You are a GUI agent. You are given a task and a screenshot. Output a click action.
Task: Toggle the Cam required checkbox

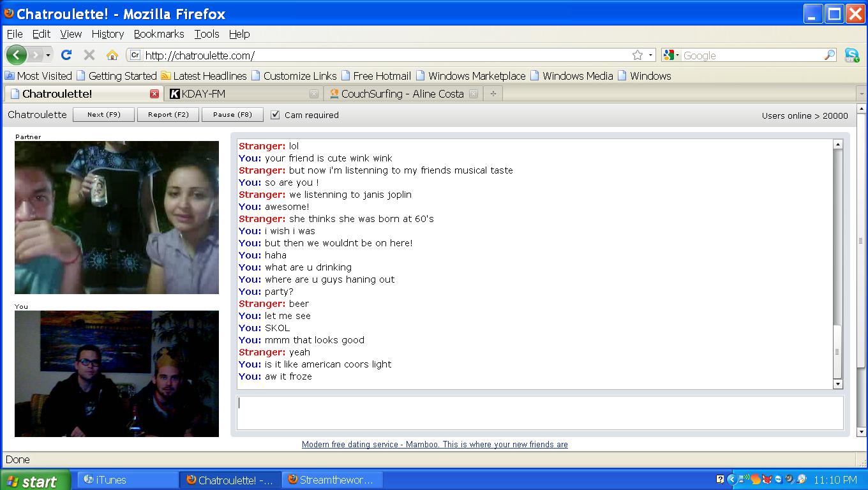coord(275,115)
